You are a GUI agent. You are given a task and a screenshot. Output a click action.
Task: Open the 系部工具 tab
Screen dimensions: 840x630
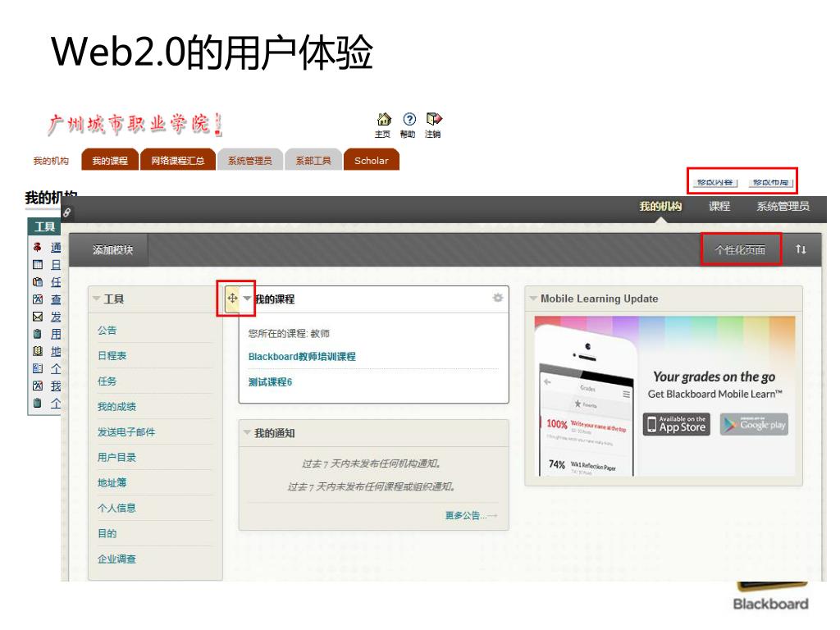313,160
